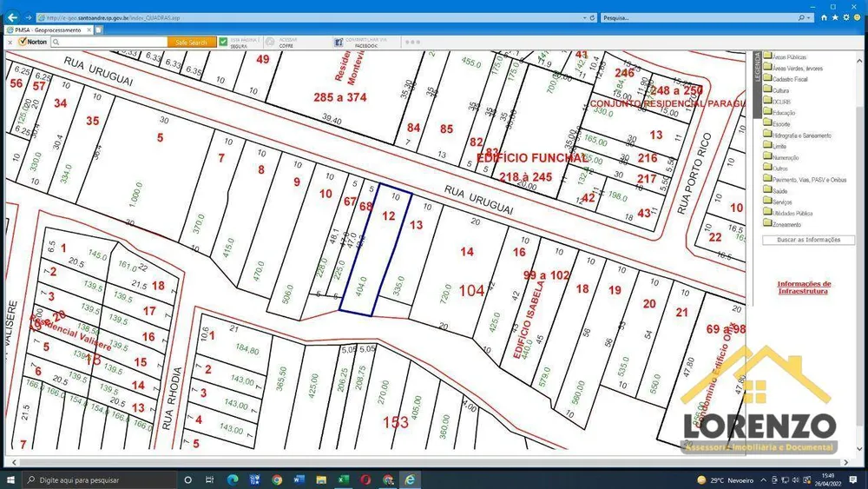Click the Norton logo in the toolbar

point(33,42)
